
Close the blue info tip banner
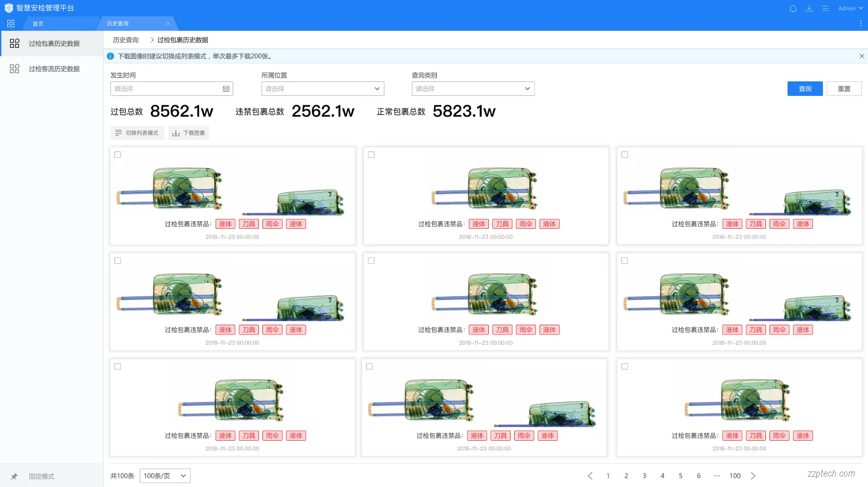coord(861,56)
